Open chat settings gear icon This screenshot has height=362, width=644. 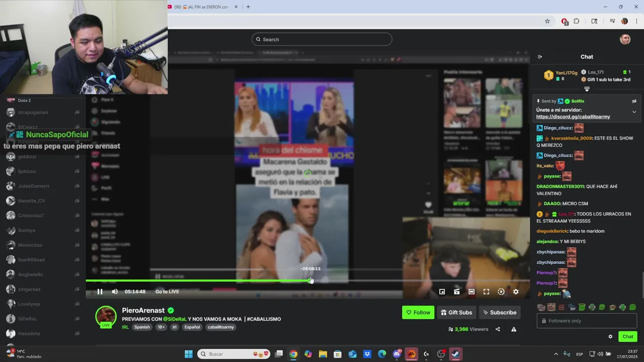pos(610,337)
